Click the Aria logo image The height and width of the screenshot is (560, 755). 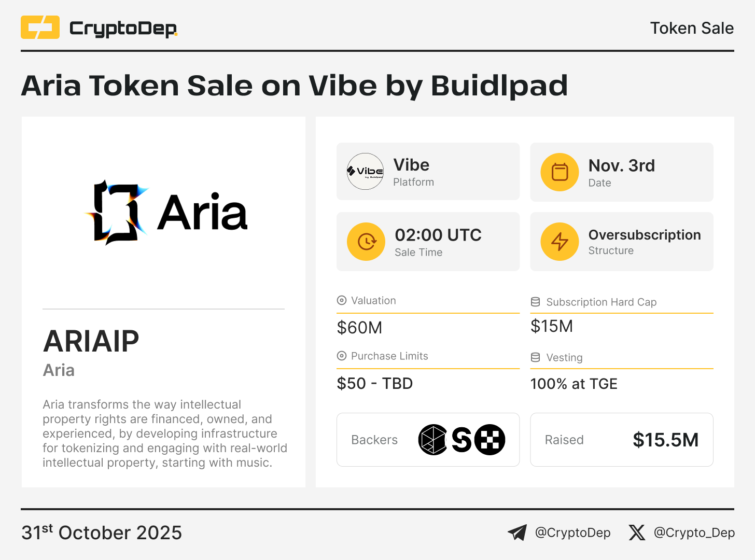166,213
